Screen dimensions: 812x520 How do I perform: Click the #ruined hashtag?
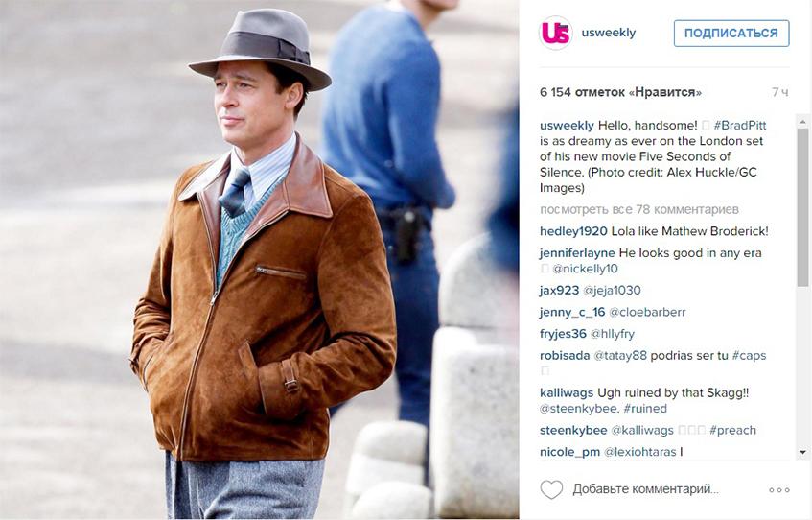(645, 409)
